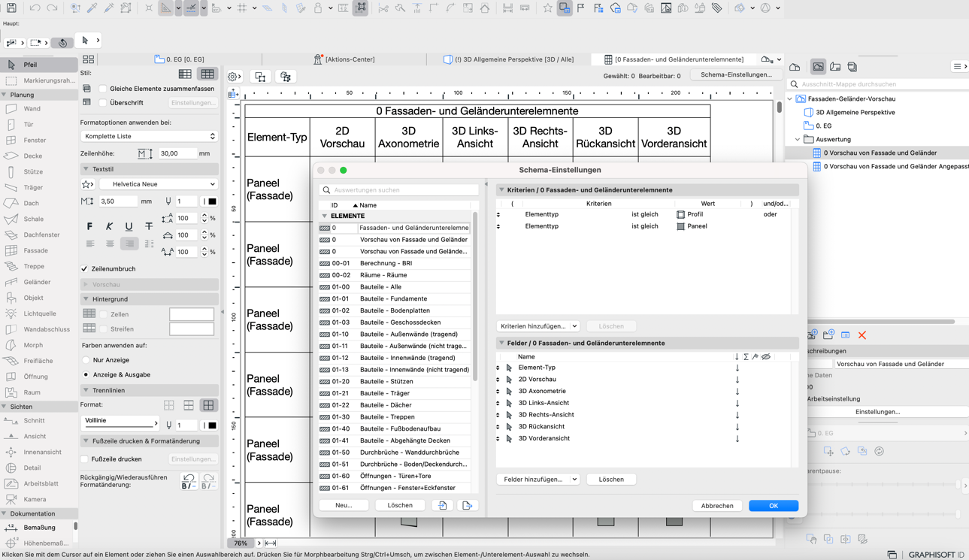Select the Tür tool
969x560 pixels.
point(38,125)
